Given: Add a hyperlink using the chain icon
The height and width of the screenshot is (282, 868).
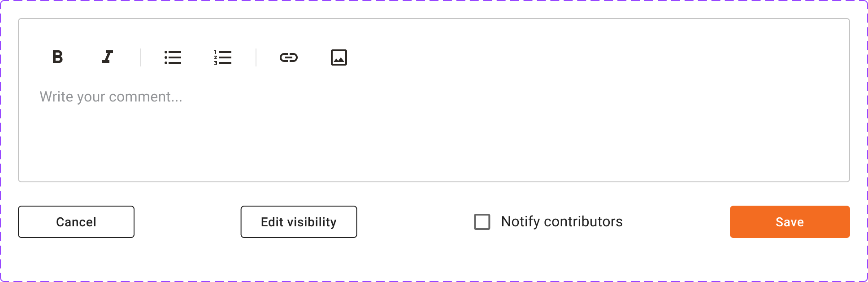Looking at the screenshot, I should 289,57.
